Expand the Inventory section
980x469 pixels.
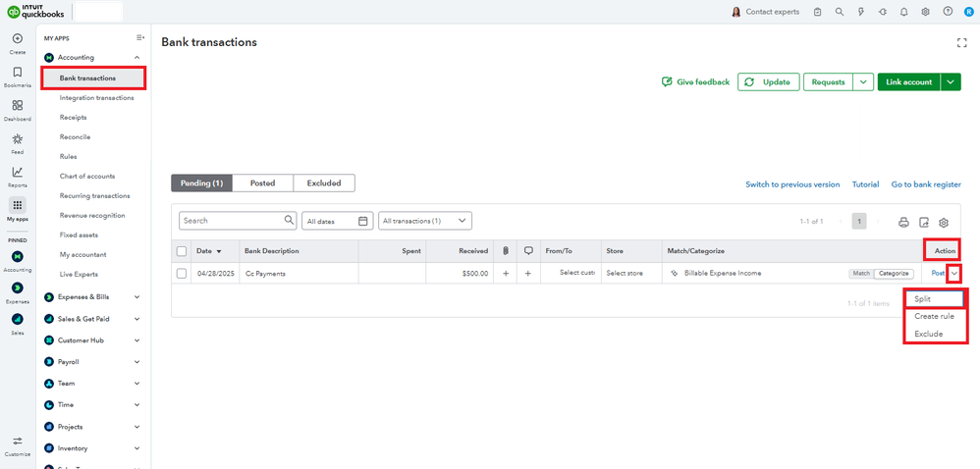point(136,448)
